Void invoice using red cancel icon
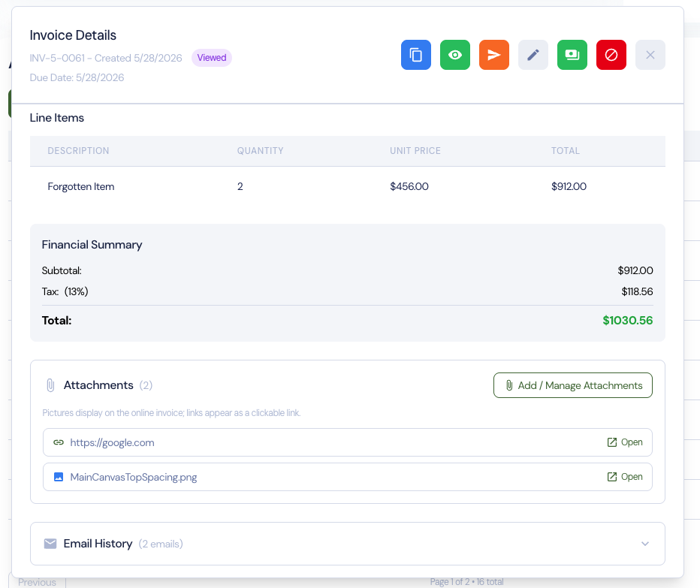Image resolution: width=700 pixels, height=588 pixels. pyautogui.click(x=611, y=55)
